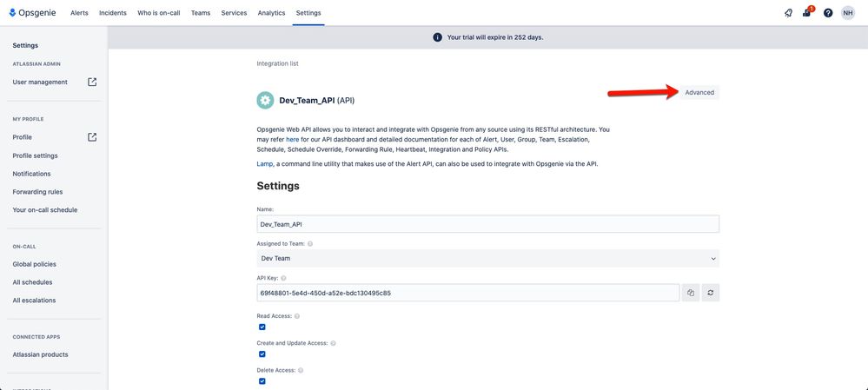Click the Name input field
Viewport: 868px width, 390px height.
click(x=487, y=224)
